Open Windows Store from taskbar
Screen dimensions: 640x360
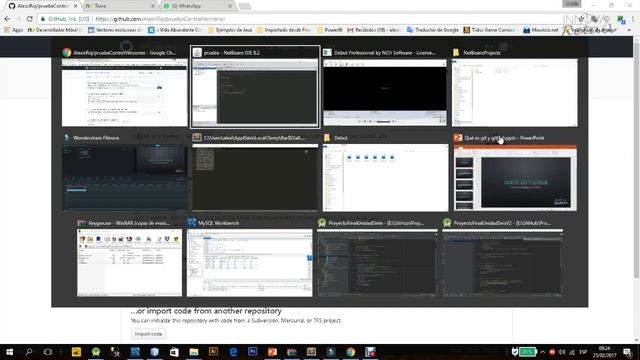[174, 352]
